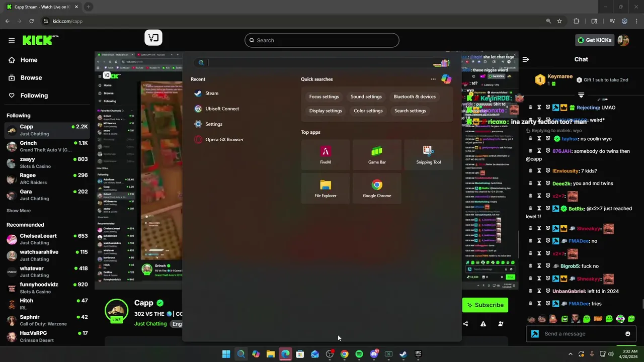Show hidden system tray icons
Viewport: 644px width, 362px height.
(570, 354)
